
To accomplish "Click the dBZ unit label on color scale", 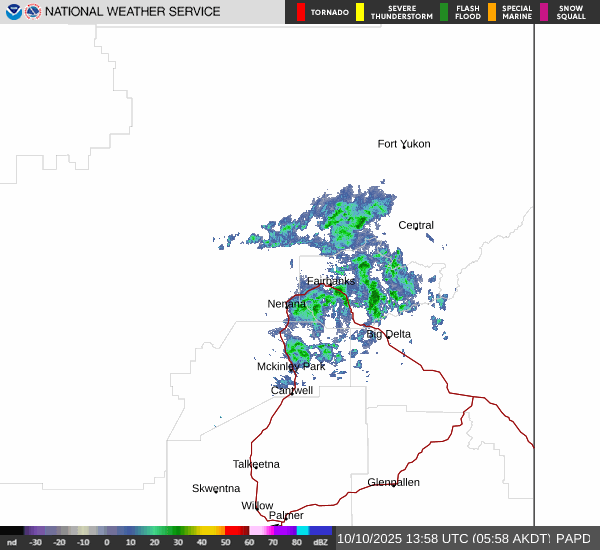I will coord(320,542).
